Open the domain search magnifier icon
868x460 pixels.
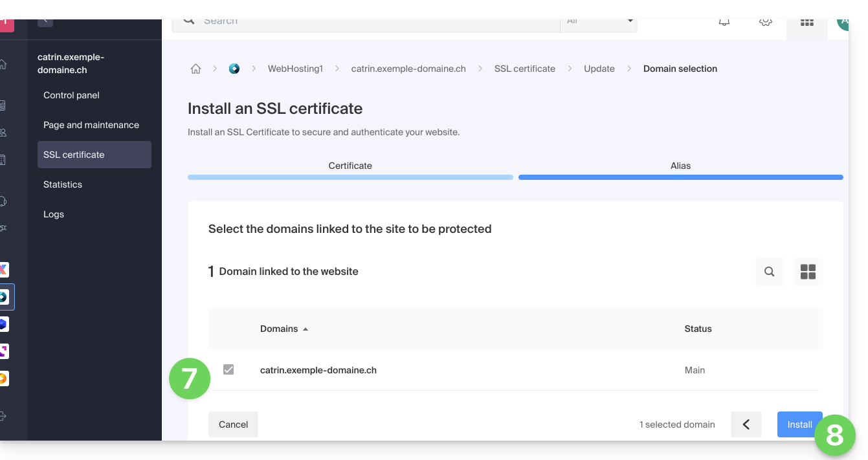tap(769, 272)
